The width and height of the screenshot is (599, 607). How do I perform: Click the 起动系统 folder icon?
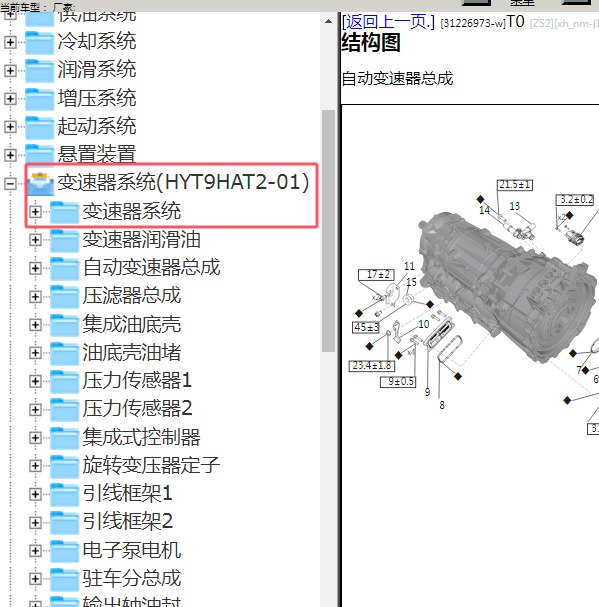point(39,127)
